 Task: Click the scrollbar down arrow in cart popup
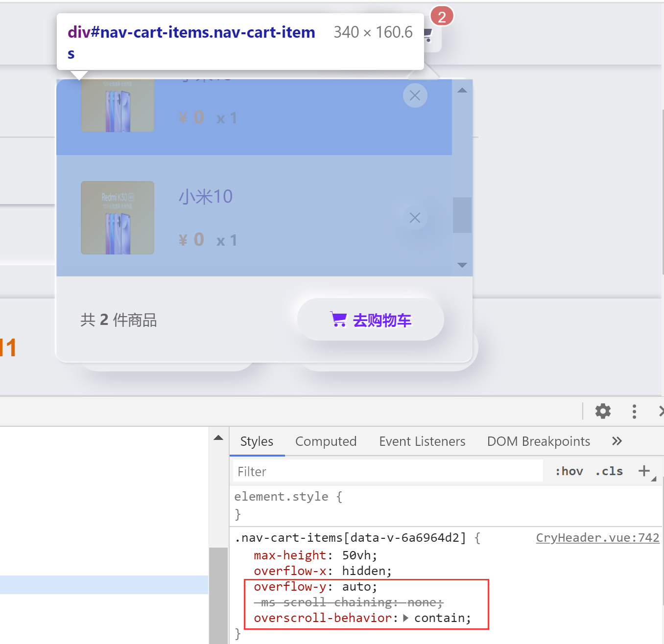click(x=462, y=265)
